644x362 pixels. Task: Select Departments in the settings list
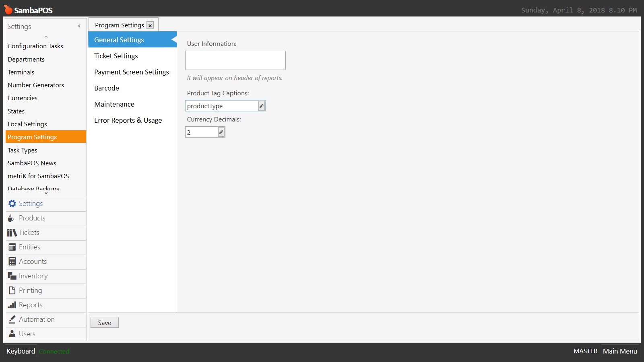click(46, 59)
